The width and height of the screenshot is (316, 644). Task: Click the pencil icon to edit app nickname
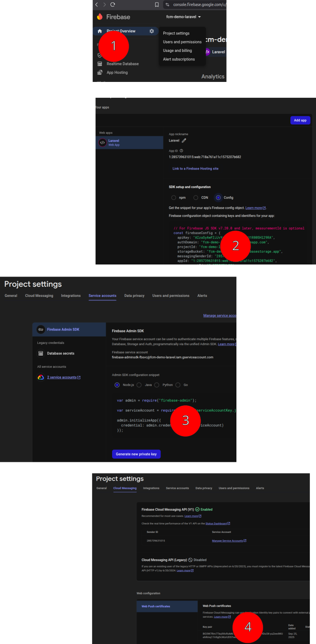coord(184,140)
